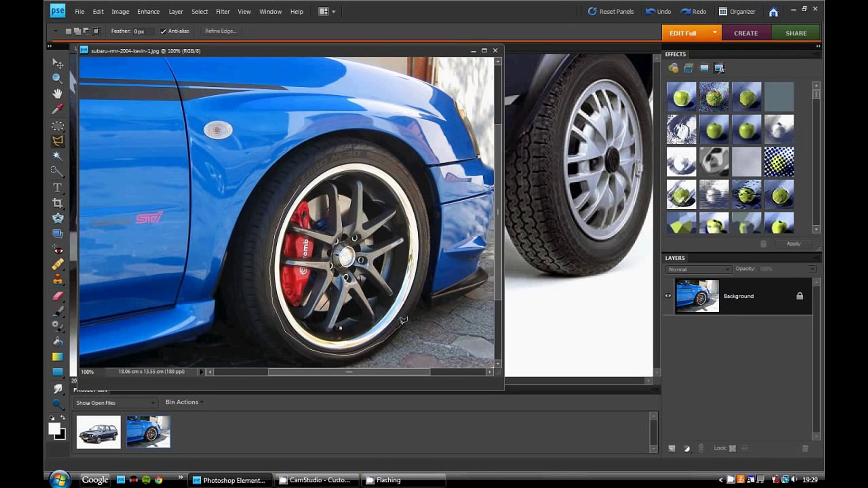Viewport: 868px width, 488px height.
Task: Switch to the CREATE tab
Action: point(745,33)
